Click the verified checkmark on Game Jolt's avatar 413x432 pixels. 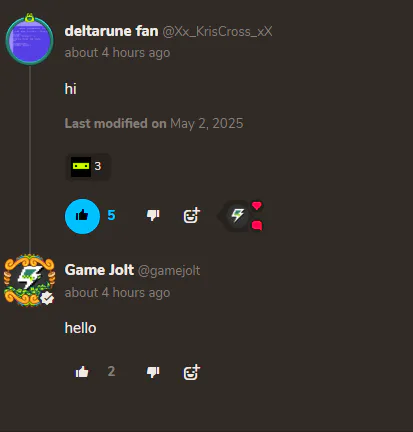click(x=47, y=298)
